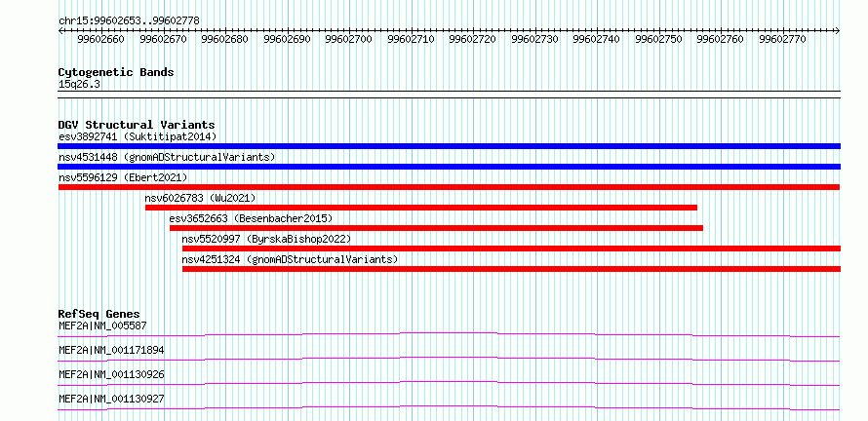
Task: Click the DGV Structural Variants track title
Action: tap(137, 125)
